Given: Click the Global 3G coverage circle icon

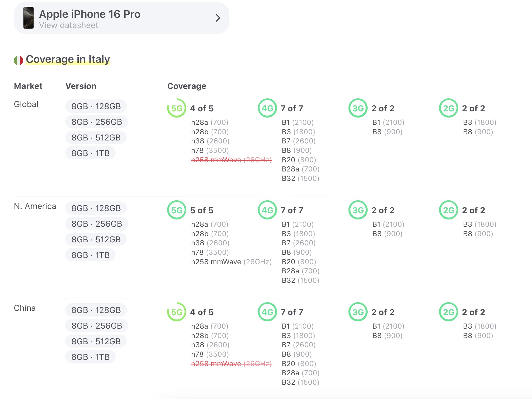Looking at the screenshot, I should click(x=358, y=108).
